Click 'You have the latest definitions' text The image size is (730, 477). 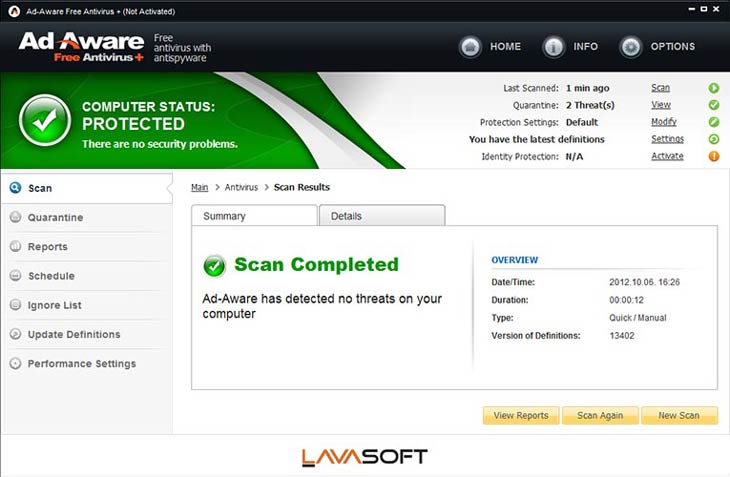[x=536, y=139]
